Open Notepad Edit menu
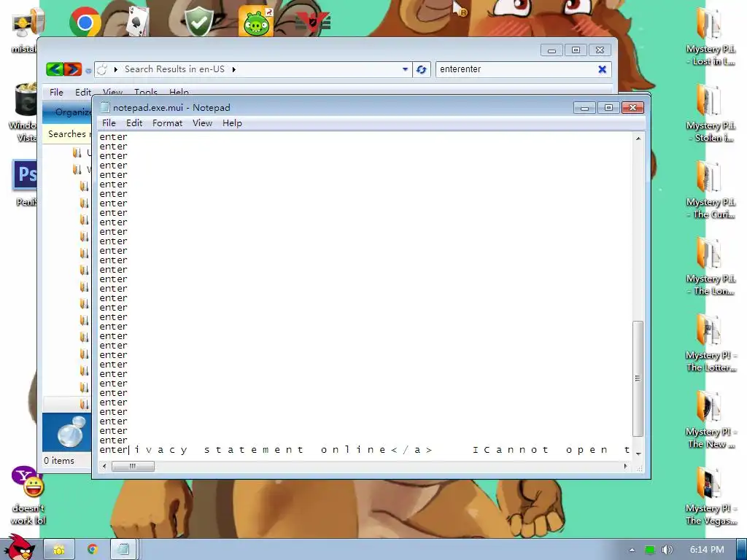747x560 pixels. (134, 123)
